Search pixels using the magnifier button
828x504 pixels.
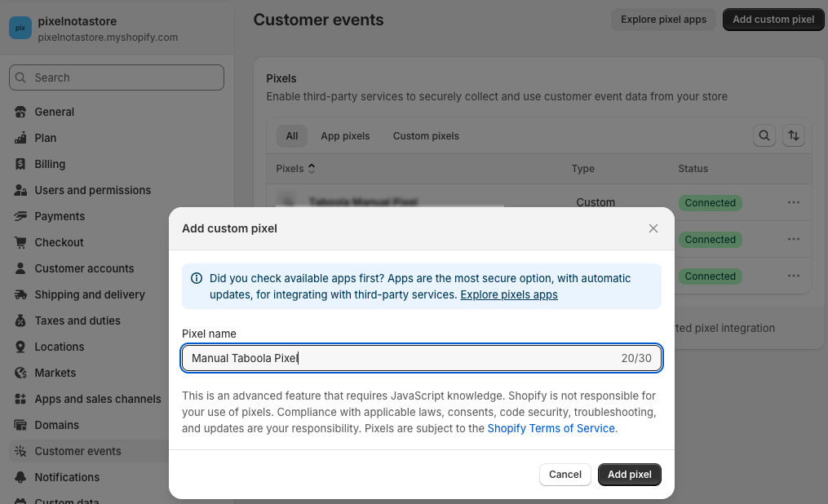764,135
